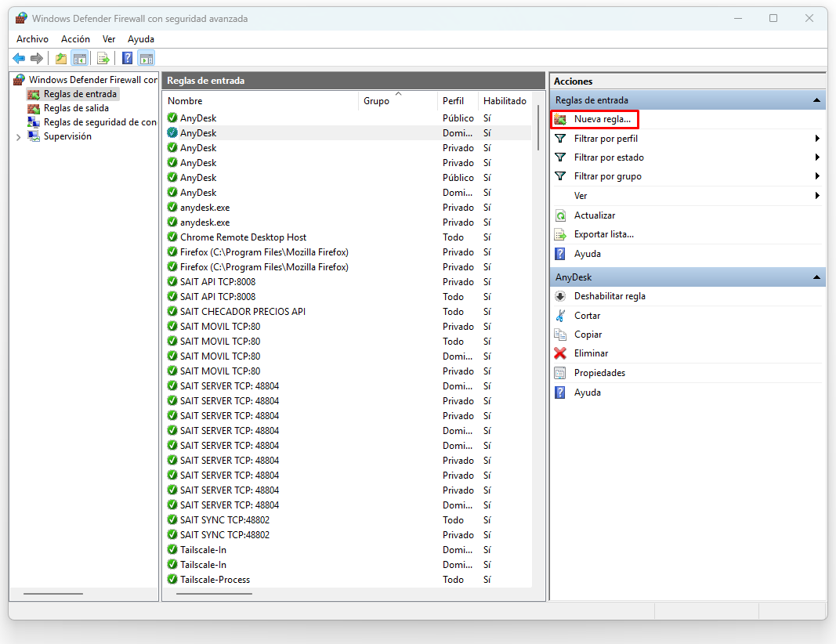The image size is (836, 644).
Task: Click the Deshabilitar regla icon
Action: pyautogui.click(x=560, y=296)
